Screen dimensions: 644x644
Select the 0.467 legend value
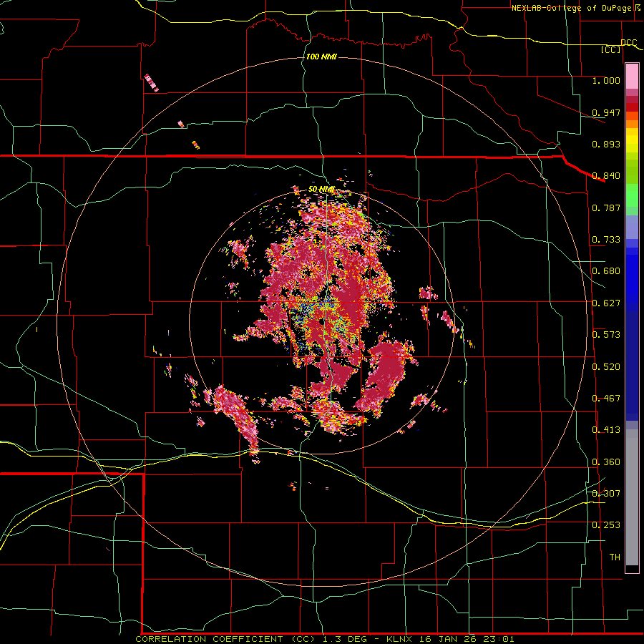point(606,399)
